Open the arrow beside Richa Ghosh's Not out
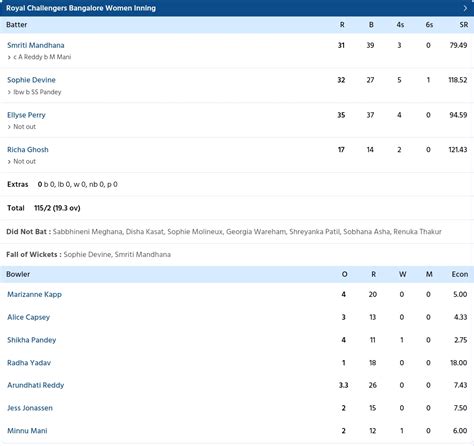 pyautogui.click(x=9, y=162)
